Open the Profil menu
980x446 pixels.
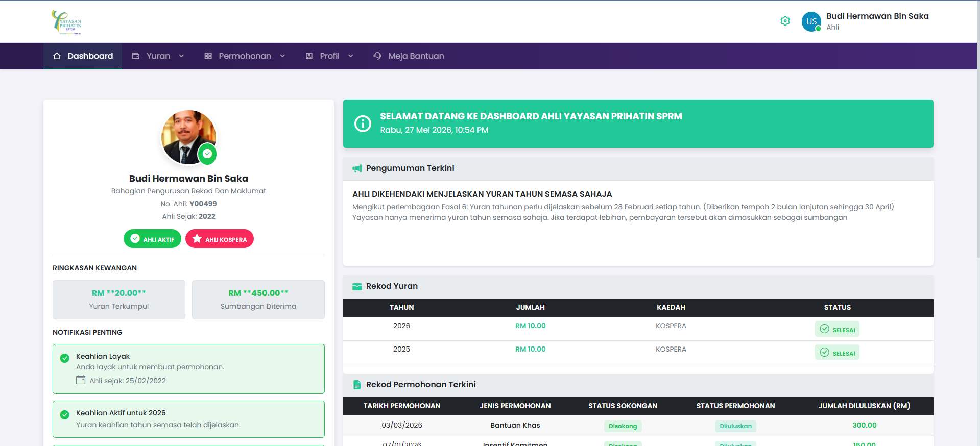[x=329, y=56]
